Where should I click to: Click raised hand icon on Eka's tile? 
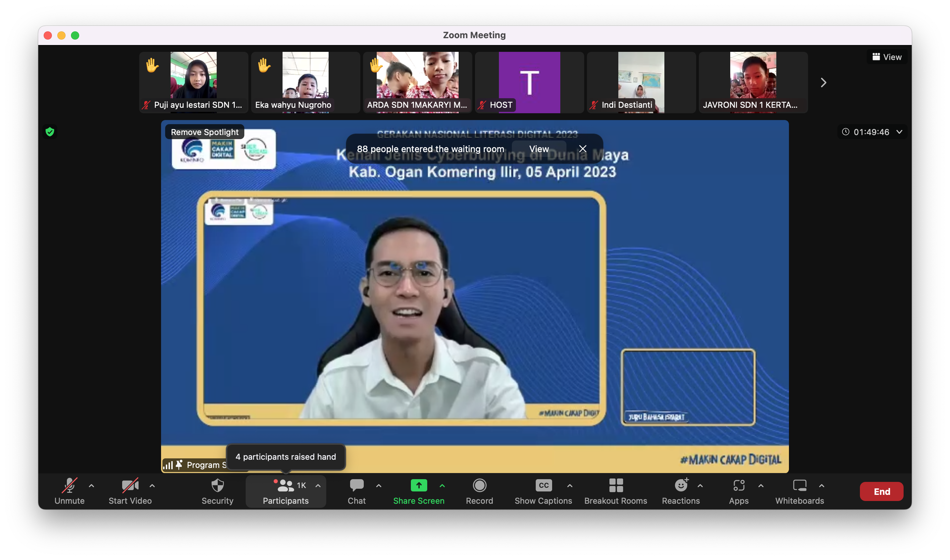coord(264,65)
